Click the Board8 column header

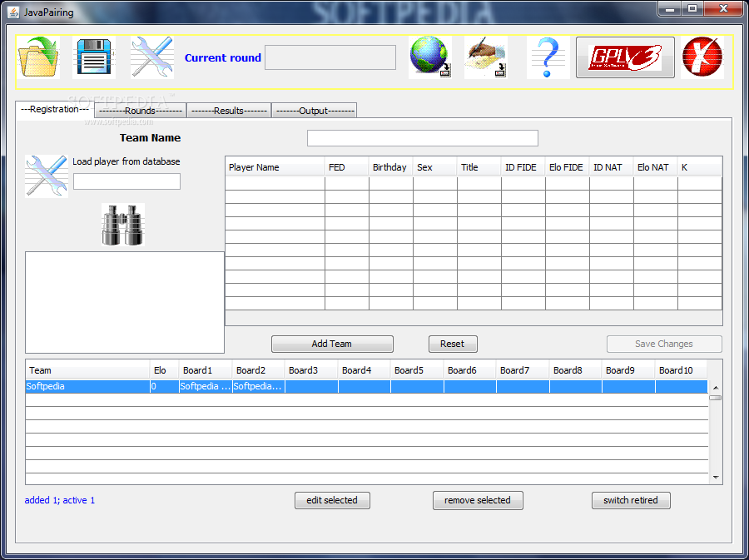pyautogui.click(x=576, y=370)
